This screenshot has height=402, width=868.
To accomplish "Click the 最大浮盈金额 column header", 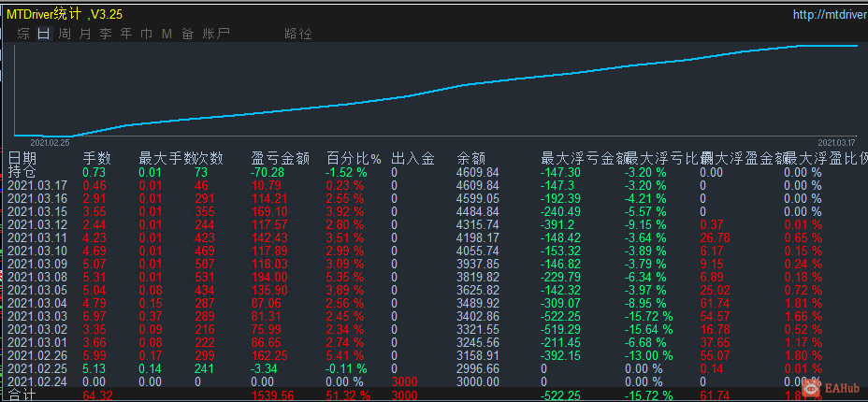I will (744, 159).
